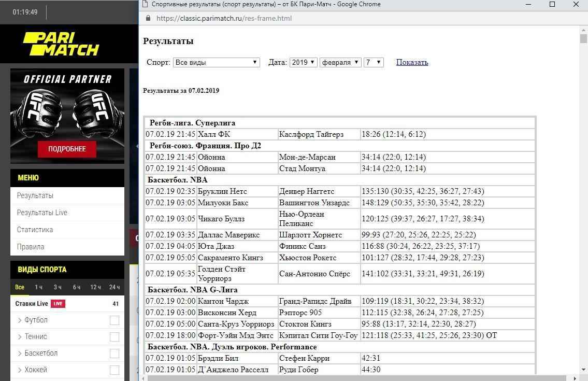Click the 'Бруклин Нетс' team cell

tap(237, 191)
